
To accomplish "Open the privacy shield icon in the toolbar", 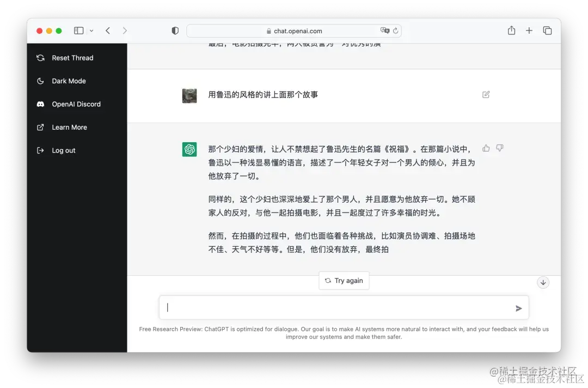I will [175, 31].
